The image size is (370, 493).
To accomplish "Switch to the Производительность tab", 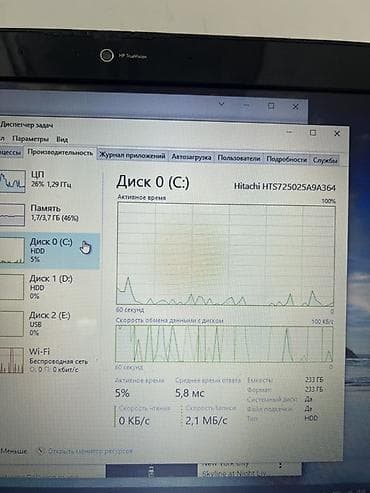I will (x=60, y=153).
